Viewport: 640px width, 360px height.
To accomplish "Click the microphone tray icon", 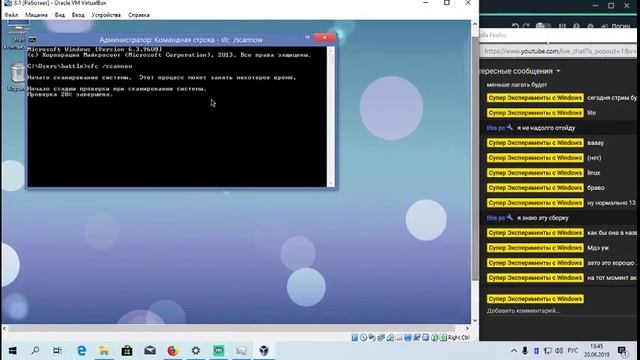I will [525, 351].
